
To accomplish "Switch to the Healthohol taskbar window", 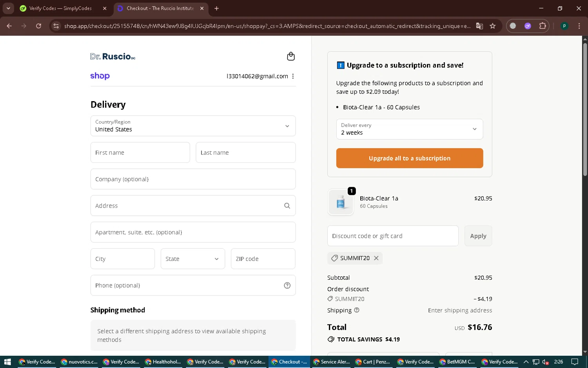I will pos(163,362).
